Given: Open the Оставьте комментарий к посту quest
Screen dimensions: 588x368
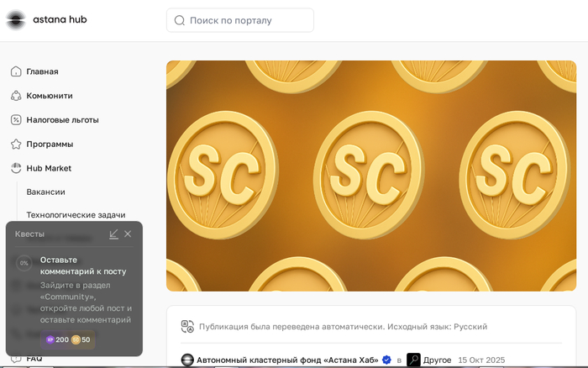Looking at the screenshot, I should 82,265.
